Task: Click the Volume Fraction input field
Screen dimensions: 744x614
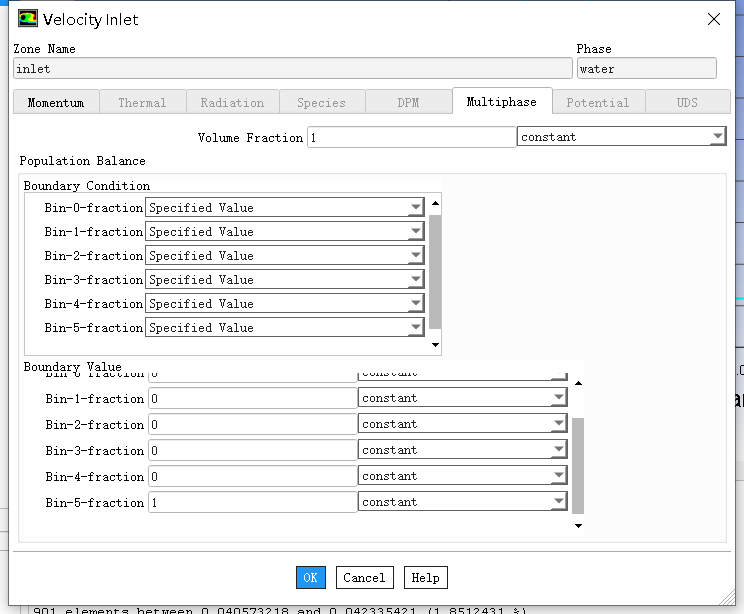Action: (410, 137)
